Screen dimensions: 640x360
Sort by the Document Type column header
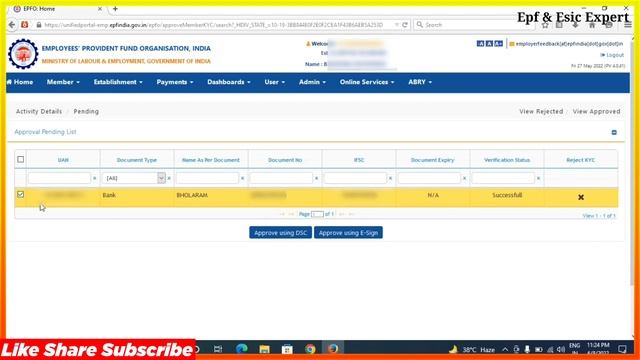pyautogui.click(x=137, y=160)
